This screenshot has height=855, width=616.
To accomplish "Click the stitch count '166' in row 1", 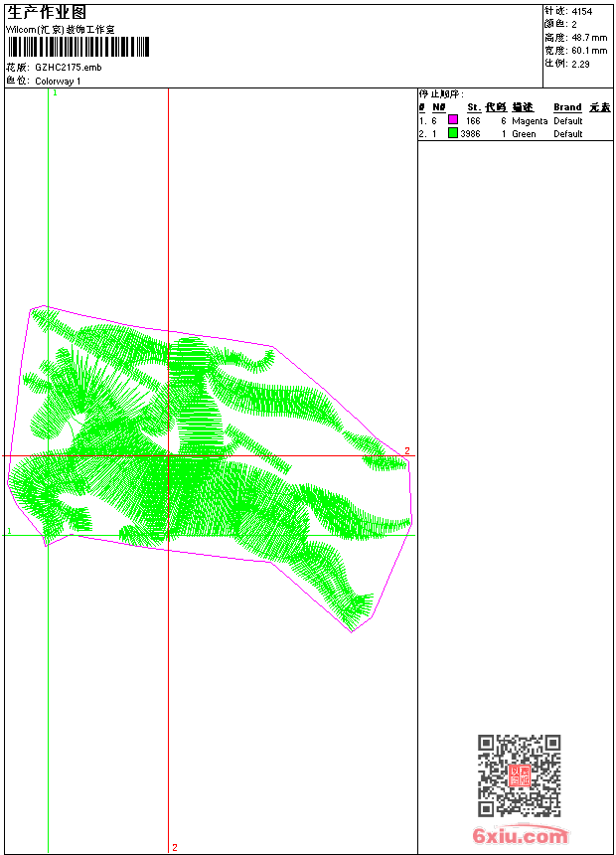I will point(473,121).
